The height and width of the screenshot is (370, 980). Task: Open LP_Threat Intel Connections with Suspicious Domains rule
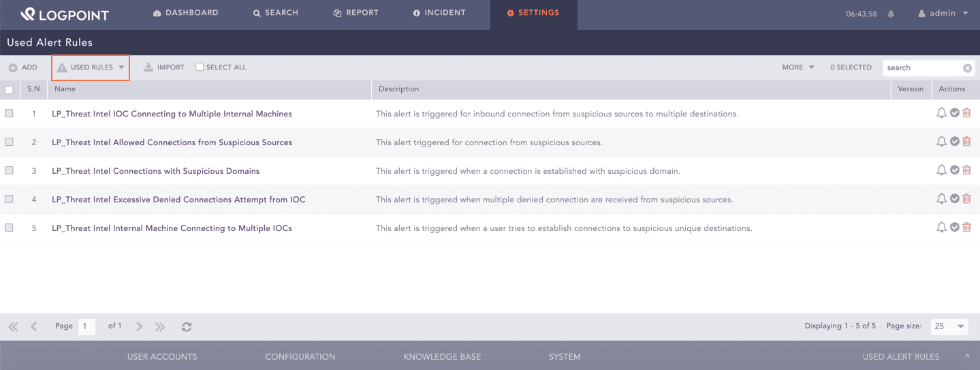pos(156,171)
